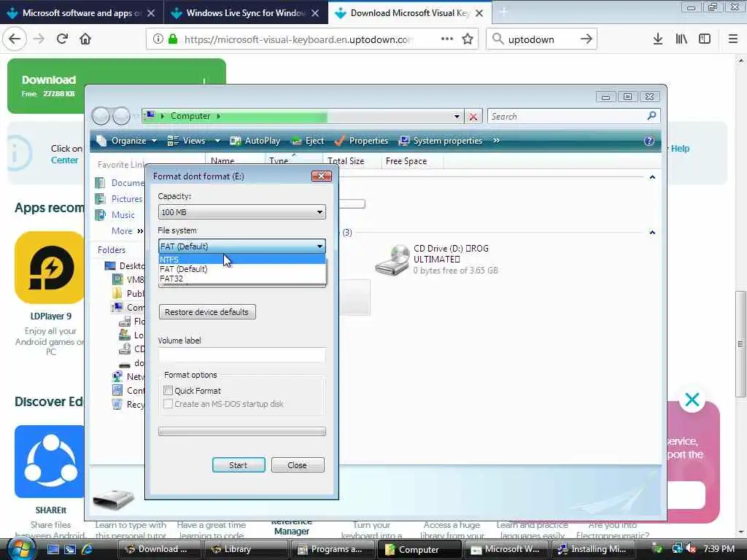Click the Explorer Search box

pos(567,116)
